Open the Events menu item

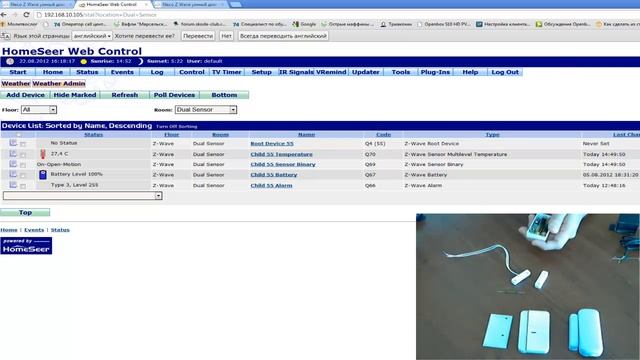point(122,72)
